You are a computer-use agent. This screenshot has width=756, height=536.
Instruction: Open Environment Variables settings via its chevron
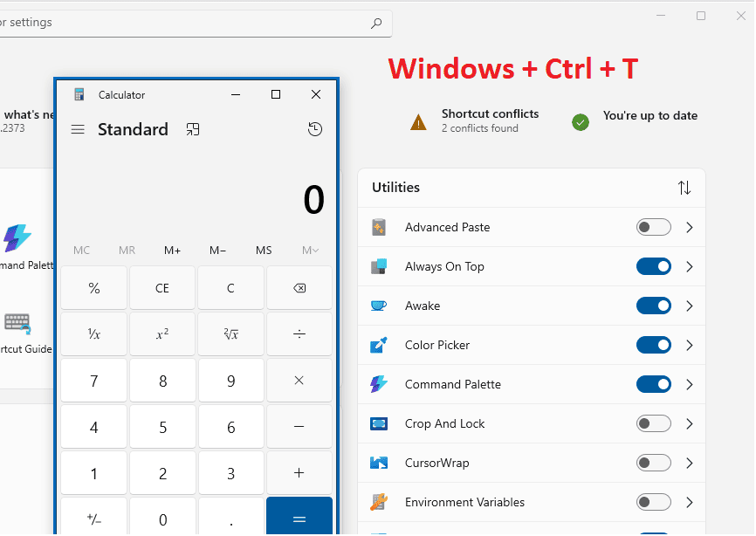pos(690,502)
